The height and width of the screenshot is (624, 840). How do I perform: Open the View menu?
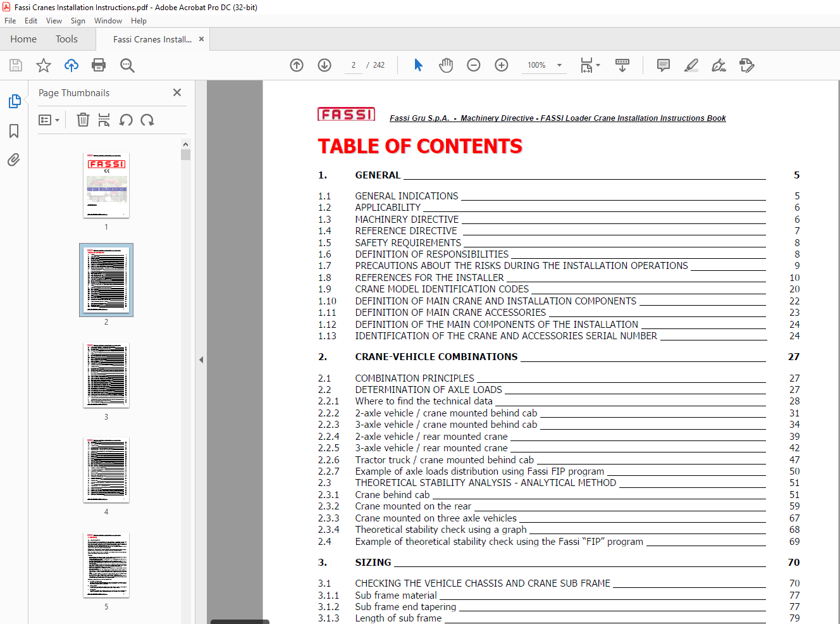click(54, 21)
